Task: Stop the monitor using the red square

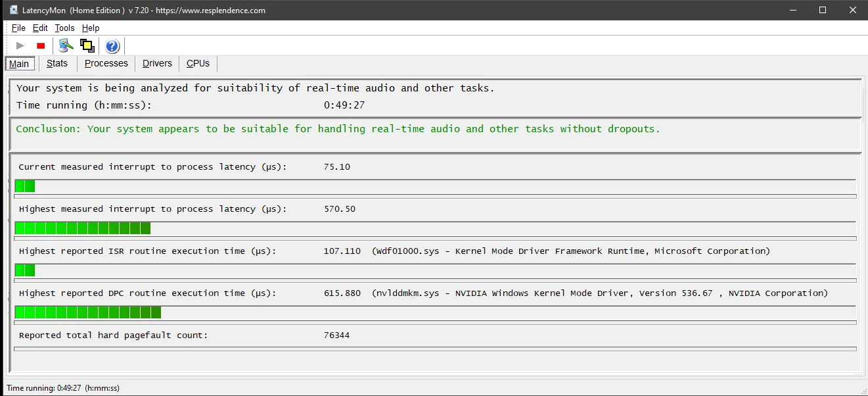Action: pyautogui.click(x=41, y=45)
